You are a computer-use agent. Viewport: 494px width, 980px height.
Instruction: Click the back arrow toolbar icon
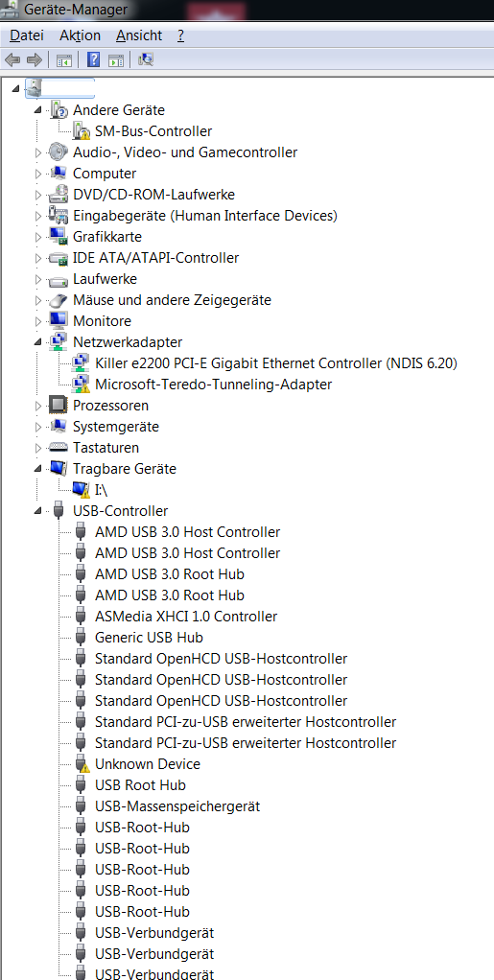(12, 60)
